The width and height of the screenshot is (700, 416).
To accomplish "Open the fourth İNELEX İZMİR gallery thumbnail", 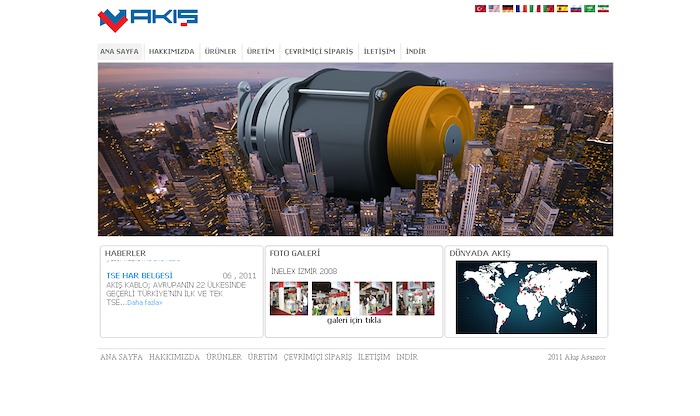I will 415,298.
